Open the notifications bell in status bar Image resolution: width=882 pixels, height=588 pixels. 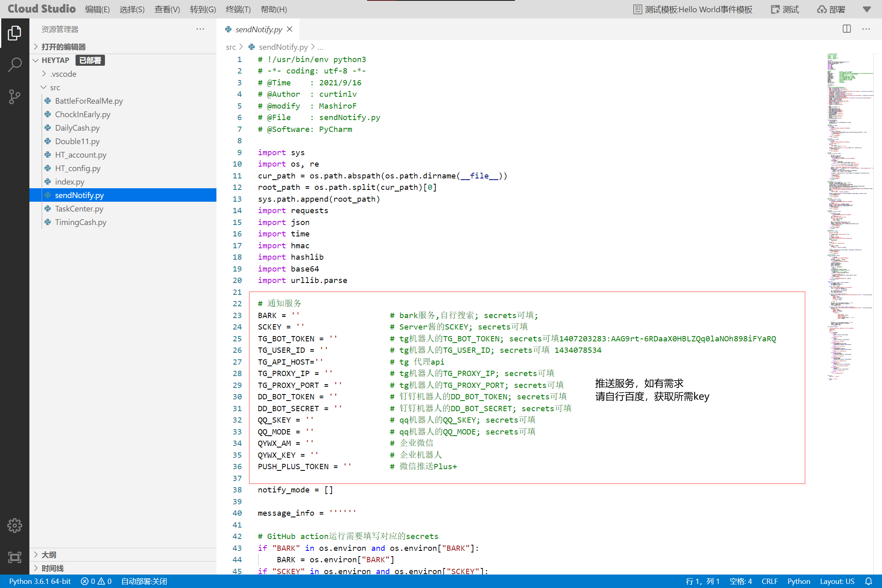coord(869,581)
